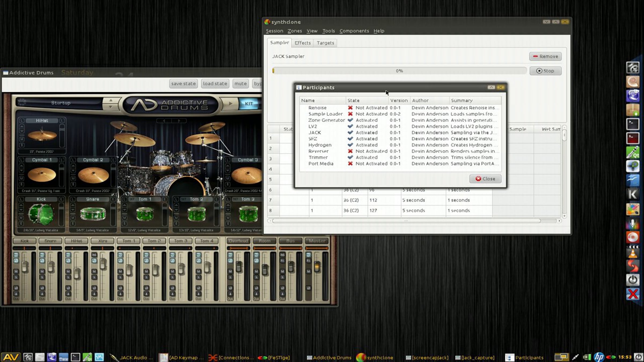This screenshot has width=644, height=362.
Task: Open the OpenOffice seagull icon in dock
Action: [x=633, y=180]
